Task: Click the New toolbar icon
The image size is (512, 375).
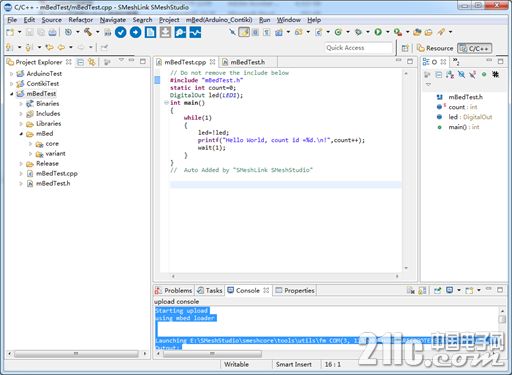Action: [10, 32]
